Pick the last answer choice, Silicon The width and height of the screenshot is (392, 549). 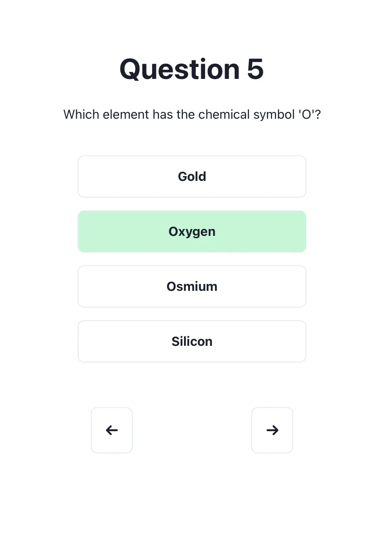coord(192,341)
